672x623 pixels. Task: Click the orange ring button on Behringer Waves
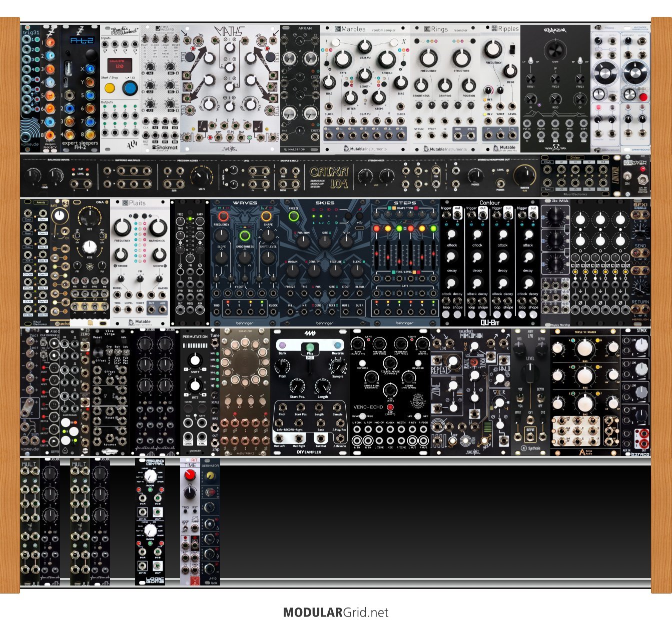pos(266,217)
